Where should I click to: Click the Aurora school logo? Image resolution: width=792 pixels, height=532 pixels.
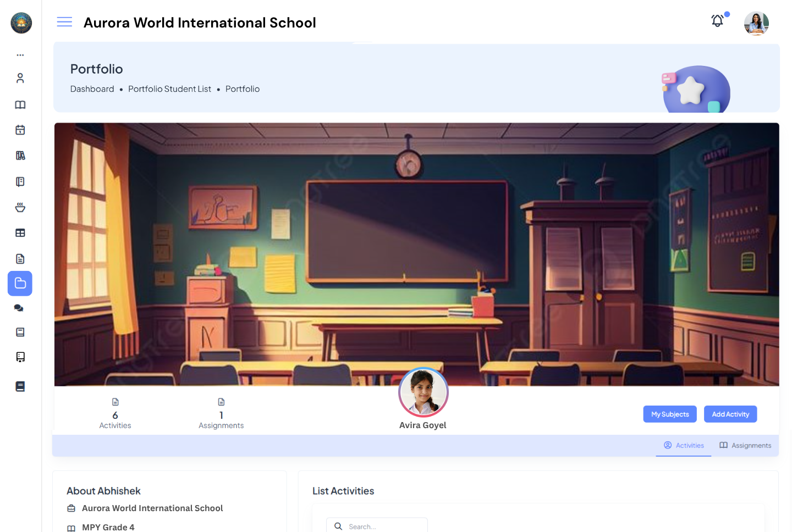(20, 23)
